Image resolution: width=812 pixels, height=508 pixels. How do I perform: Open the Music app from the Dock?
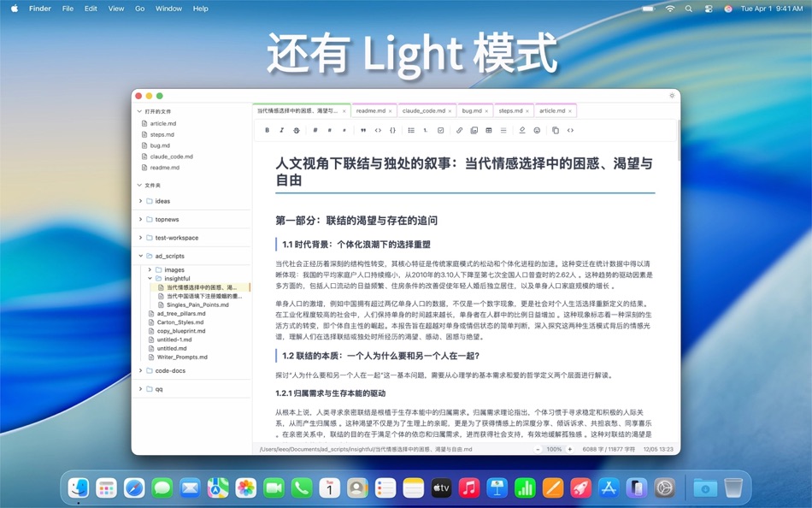coord(468,487)
